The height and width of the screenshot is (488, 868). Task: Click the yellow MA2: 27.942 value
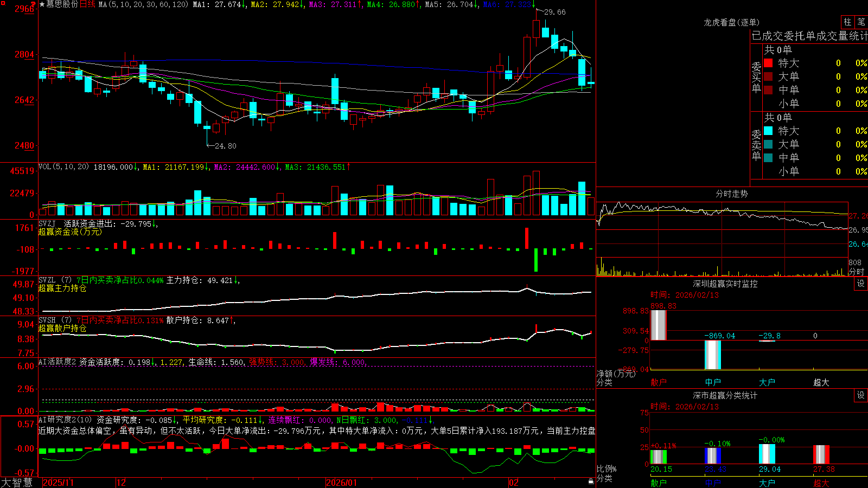coord(278,4)
